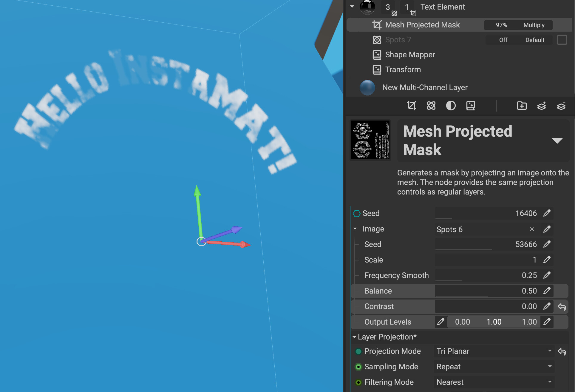Click the add effect book icon
The height and width of the screenshot is (392, 575).
[470, 106]
